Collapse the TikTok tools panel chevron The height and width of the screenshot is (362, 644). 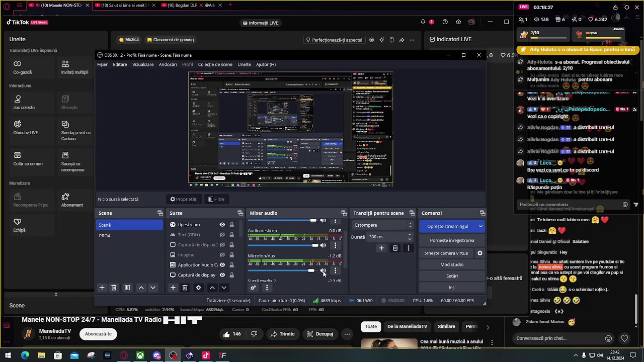click(56, 294)
